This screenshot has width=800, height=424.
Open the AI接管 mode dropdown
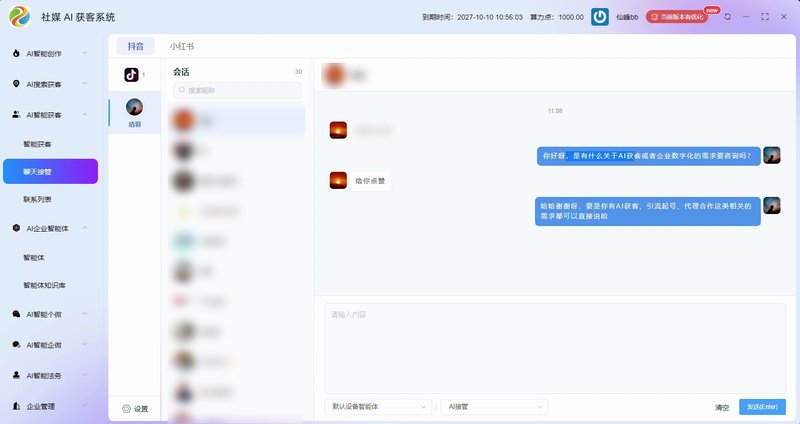coord(494,407)
